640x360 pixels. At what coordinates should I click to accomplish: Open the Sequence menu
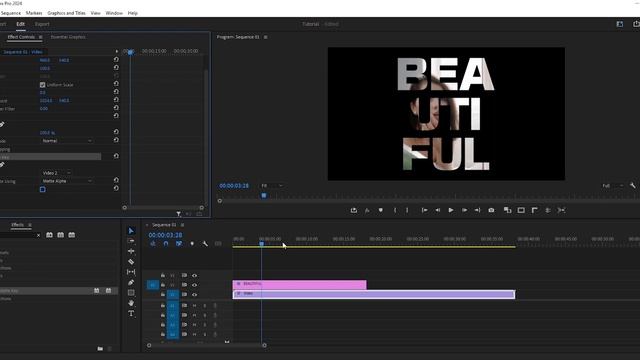coord(10,13)
